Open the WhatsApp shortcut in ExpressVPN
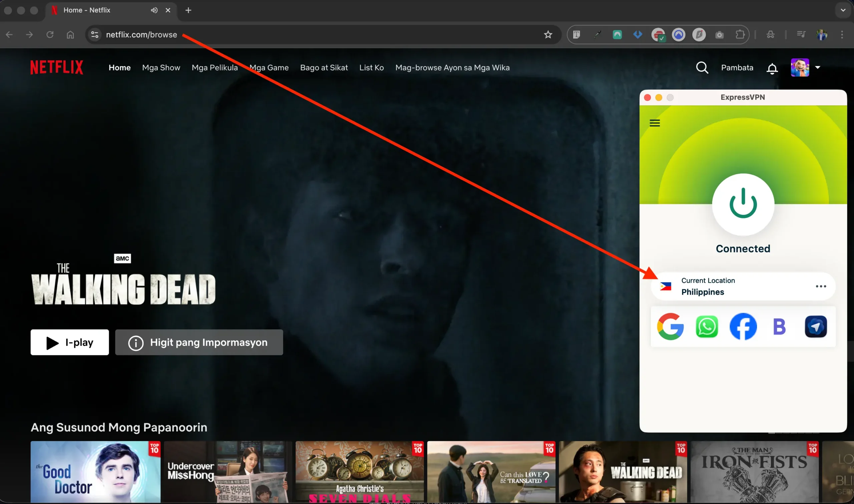Viewport: 854px width, 504px height. click(707, 326)
